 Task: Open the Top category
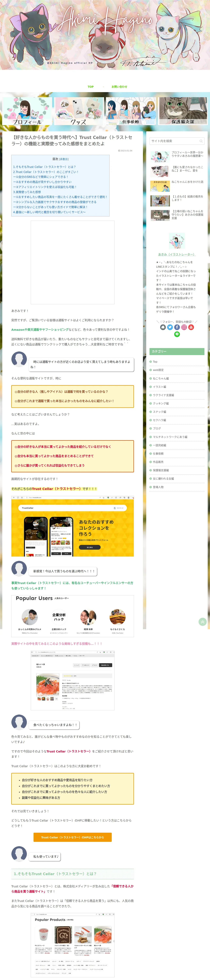point(177,362)
